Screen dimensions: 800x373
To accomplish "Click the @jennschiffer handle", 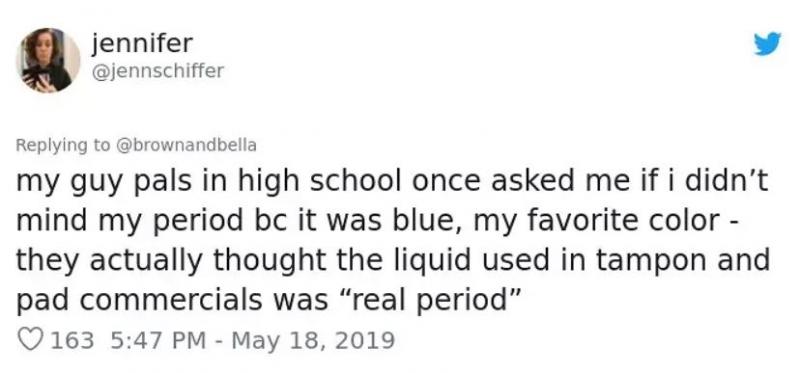I will 158,71.
